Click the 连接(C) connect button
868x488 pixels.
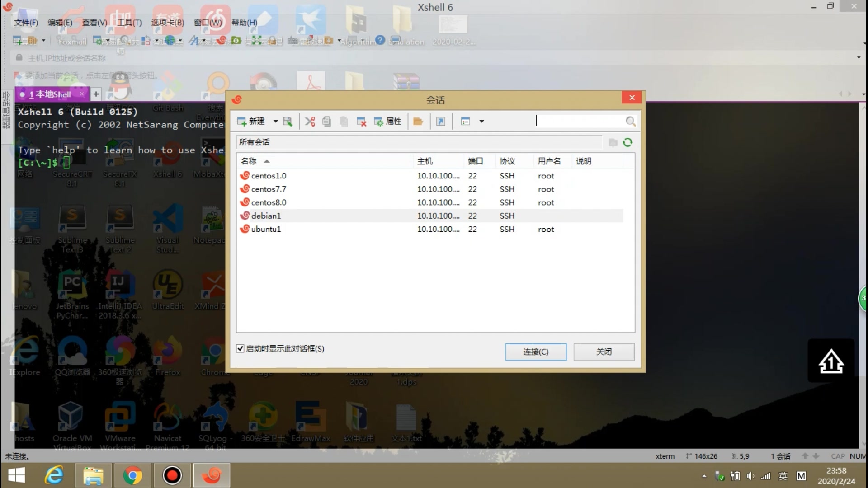536,352
